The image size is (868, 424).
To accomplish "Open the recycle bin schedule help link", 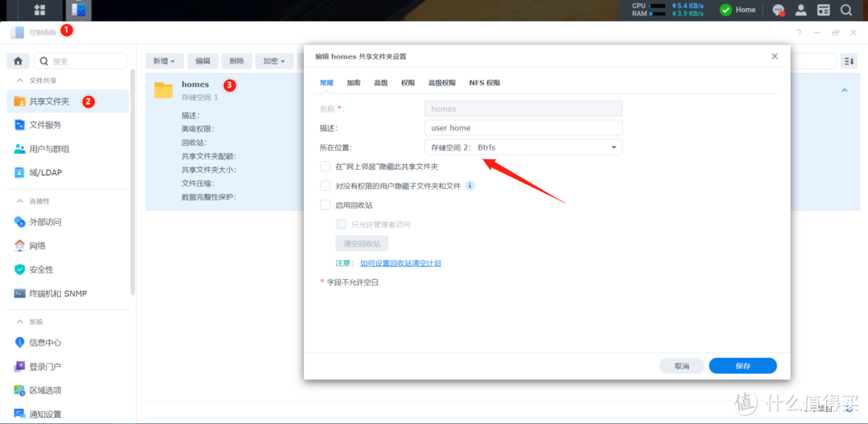I will [x=401, y=263].
